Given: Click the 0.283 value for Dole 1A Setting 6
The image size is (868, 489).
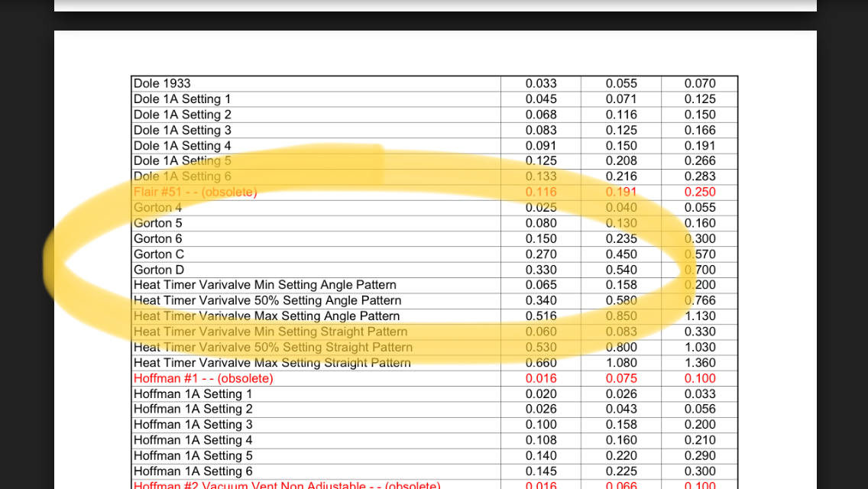Looking at the screenshot, I should (700, 176).
